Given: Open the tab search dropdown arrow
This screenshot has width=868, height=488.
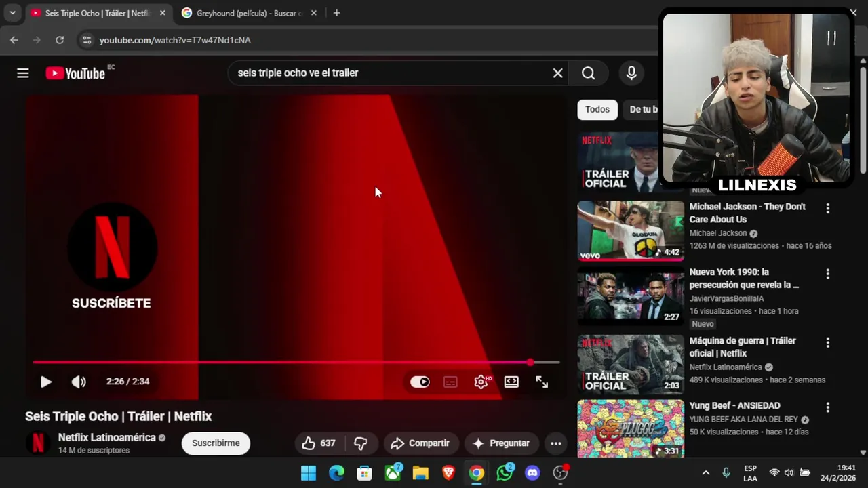Looking at the screenshot, I should [12, 13].
